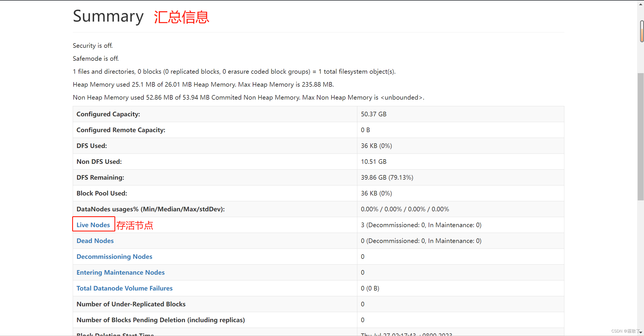The width and height of the screenshot is (644, 336).
Task: Click the DataNodes usages% label
Action: pos(150,209)
